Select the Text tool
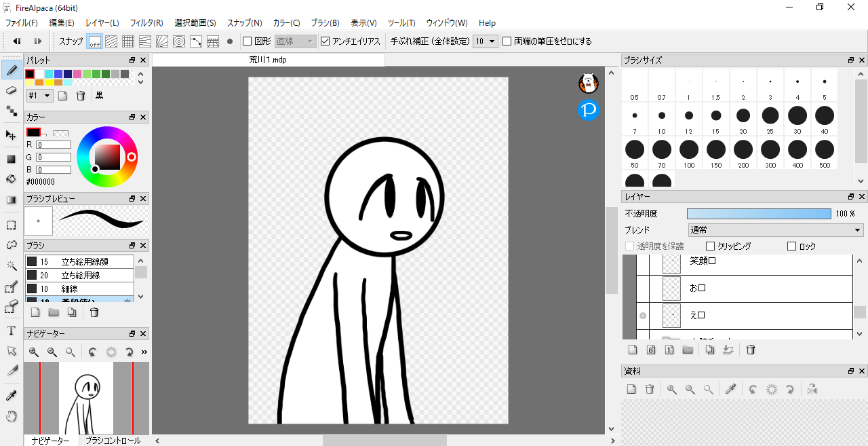Image resolution: width=868 pixels, height=446 pixels. point(12,331)
